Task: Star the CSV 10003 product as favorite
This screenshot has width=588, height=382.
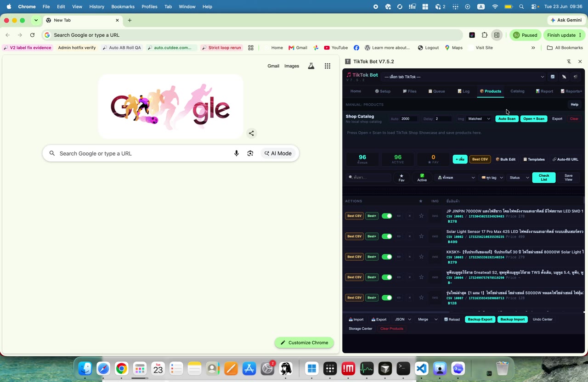Action: tap(421, 257)
